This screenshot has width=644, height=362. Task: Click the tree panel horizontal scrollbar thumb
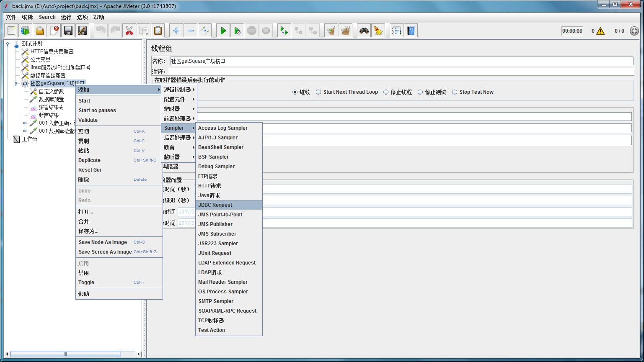pos(65,354)
